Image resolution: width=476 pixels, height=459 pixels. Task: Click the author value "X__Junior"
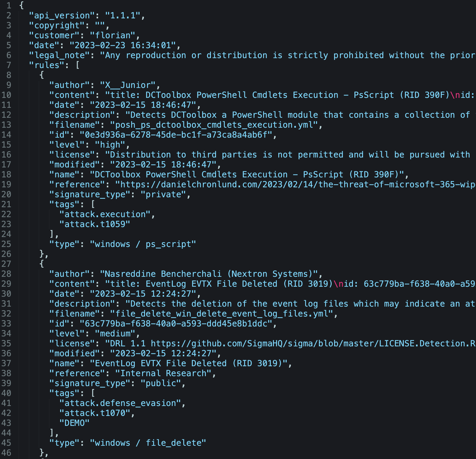click(128, 85)
